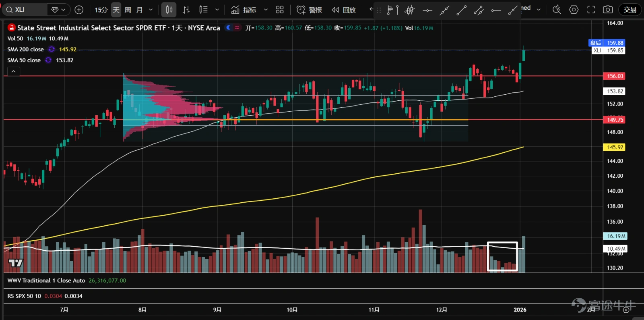
Task: Click the 交易 trade button
Action: pyautogui.click(x=630, y=10)
